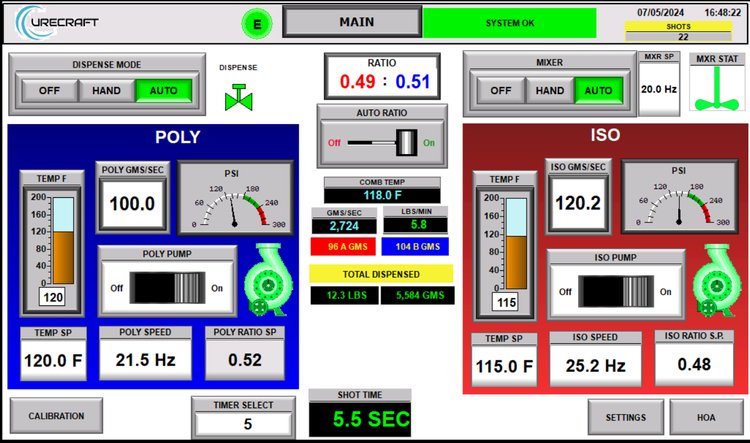Open the MAIN screen button
Viewport: 750px width, 443px height.
click(x=353, y=22)
